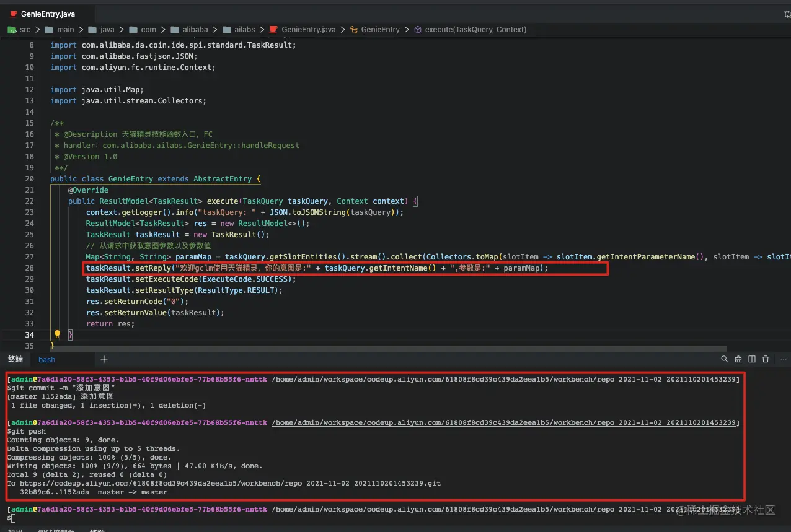Screen dimensions: 791x532
Task: Select the bash terminal tab
Action: tap(46, 359)
